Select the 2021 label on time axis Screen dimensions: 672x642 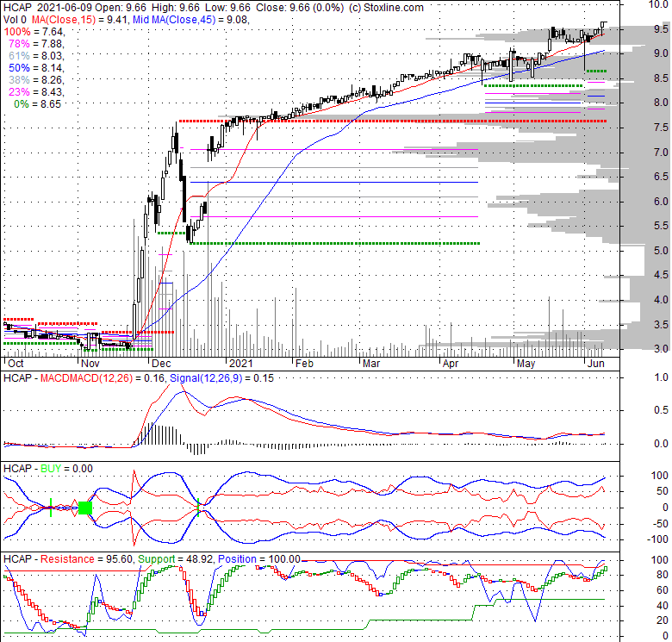click(x=241, y=364)
